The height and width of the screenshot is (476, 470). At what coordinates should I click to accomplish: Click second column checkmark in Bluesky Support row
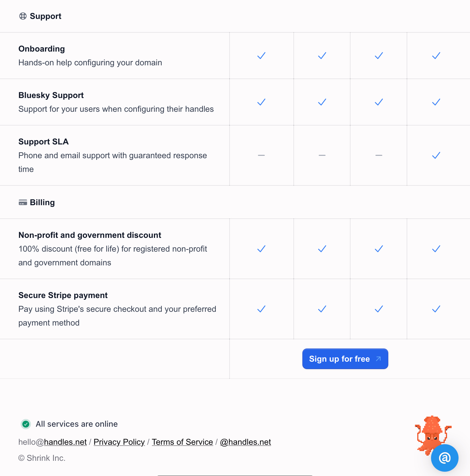tap(322, 102)
